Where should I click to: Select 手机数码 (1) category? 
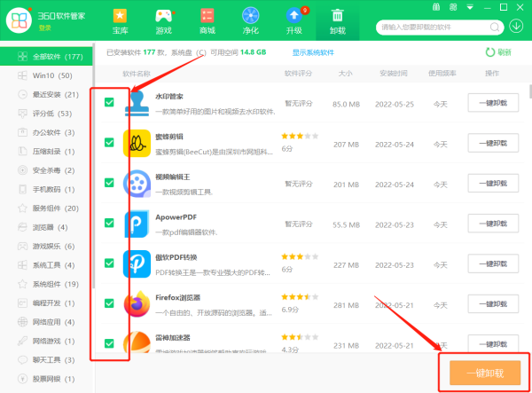pyautogui.click(x=46, y=189)
